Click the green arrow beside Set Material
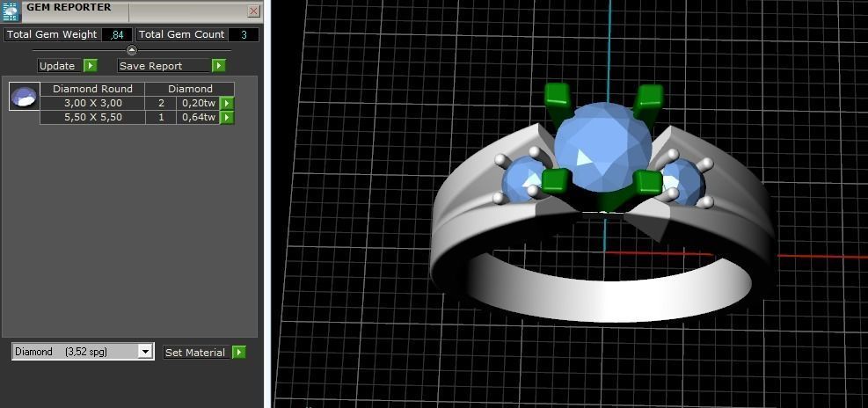The image size is (868, 408). (x=238, y=352)
